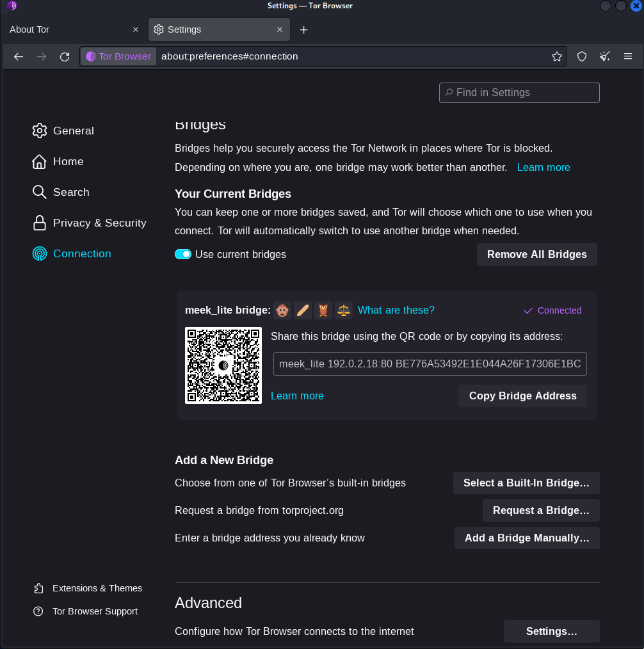Click the shield security level icon
The width and height of the screenshot is (644, 649).
[581, 56]
